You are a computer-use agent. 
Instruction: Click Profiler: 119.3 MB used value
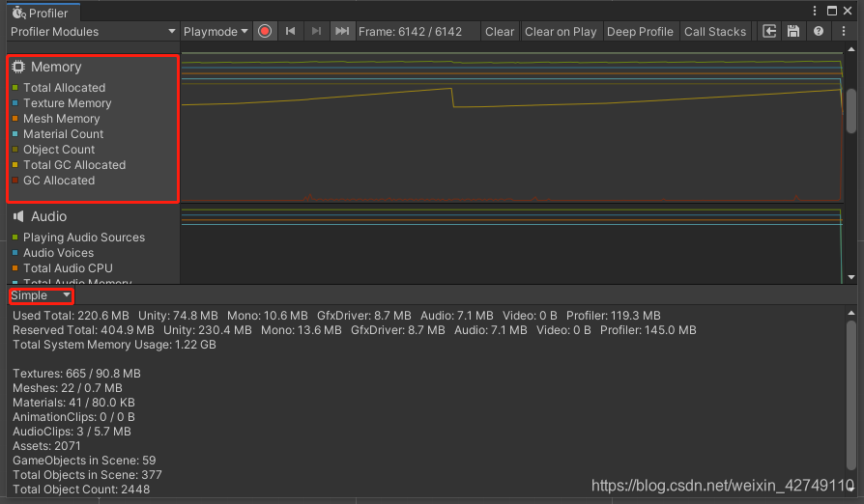(614, 316)
